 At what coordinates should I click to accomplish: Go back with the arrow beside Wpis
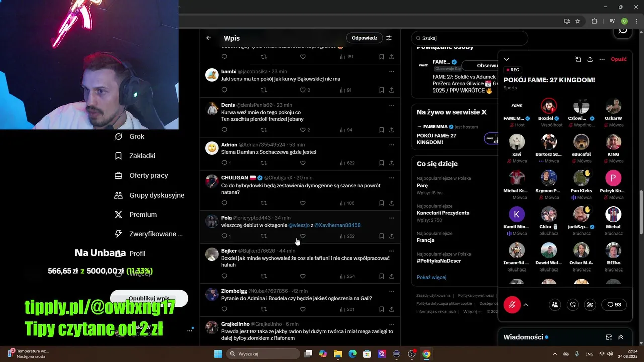209,38
